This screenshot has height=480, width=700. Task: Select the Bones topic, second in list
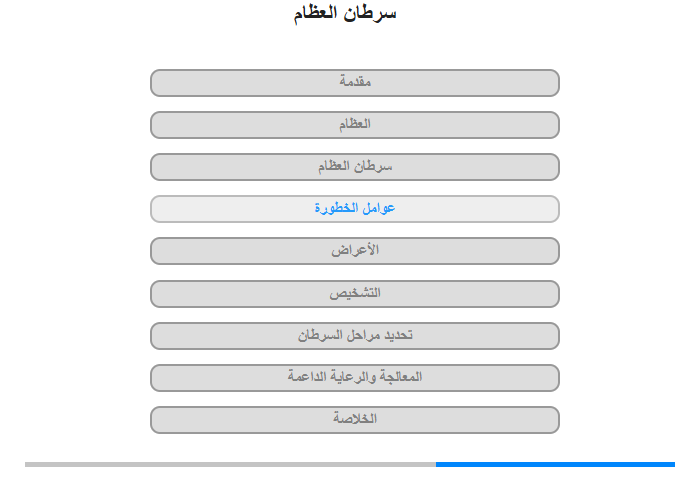coord(355,125)
